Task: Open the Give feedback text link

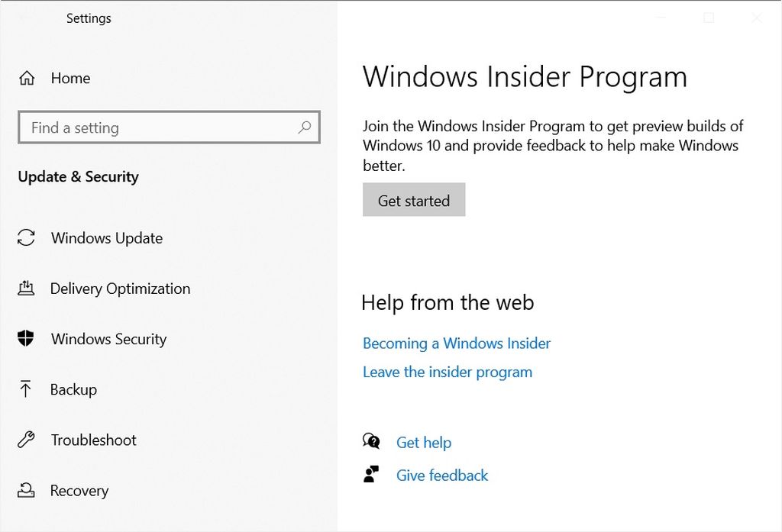Action: click(x=442, y=476)
